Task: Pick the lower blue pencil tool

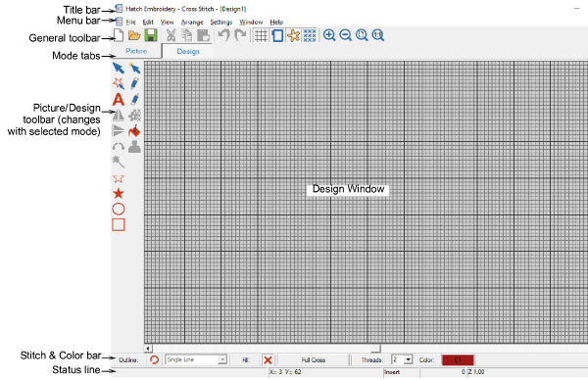Action: pos(134,99)
